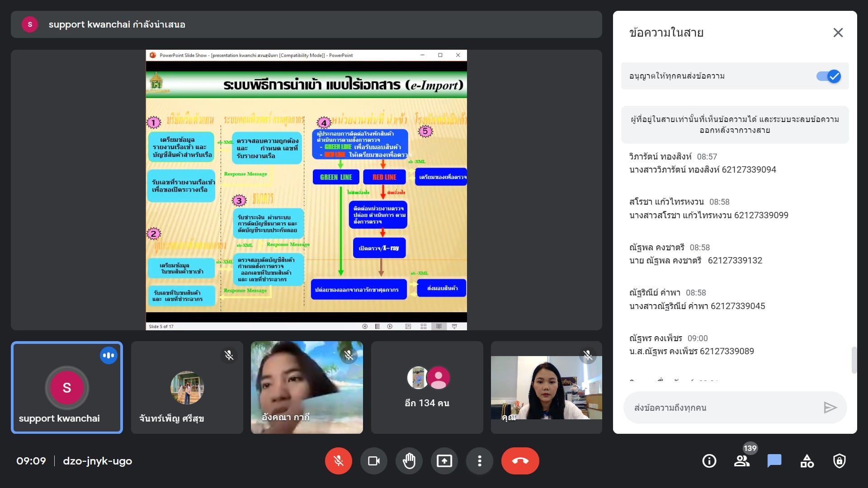Open the activities icon
The height and width of the screenshot is (488, 868).
(x=807, y=461)
